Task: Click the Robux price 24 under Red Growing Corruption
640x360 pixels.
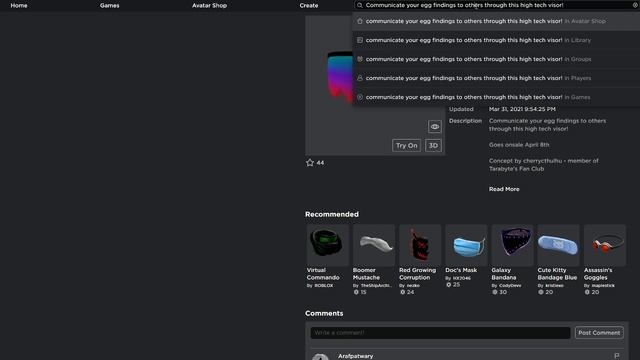Action: 407,292
